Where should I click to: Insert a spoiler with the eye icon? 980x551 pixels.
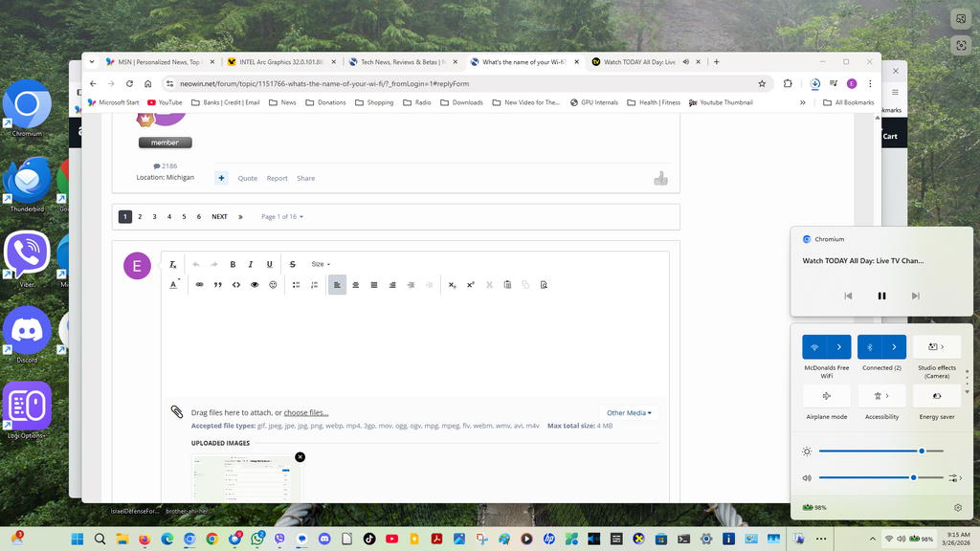coord(255,285)
